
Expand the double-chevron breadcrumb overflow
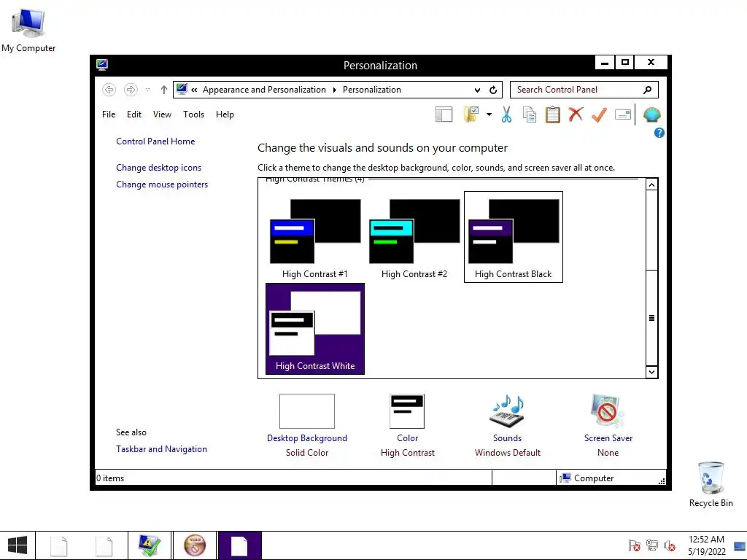coord(194,90)
